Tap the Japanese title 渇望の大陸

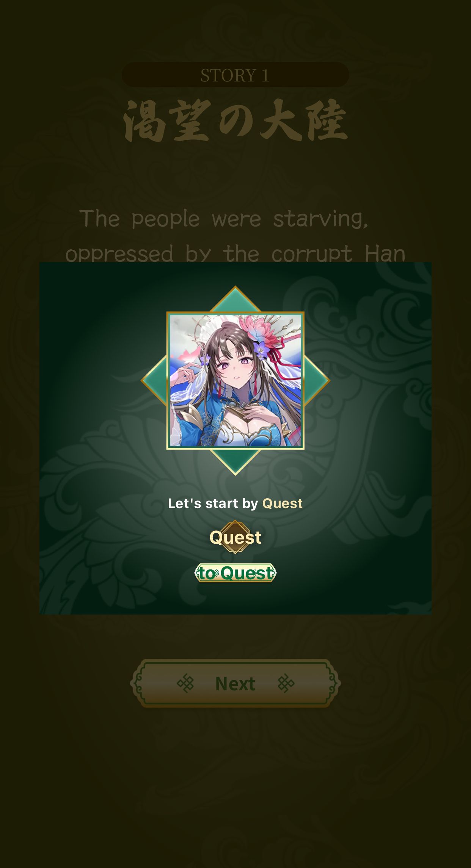(x=235, y=121)
